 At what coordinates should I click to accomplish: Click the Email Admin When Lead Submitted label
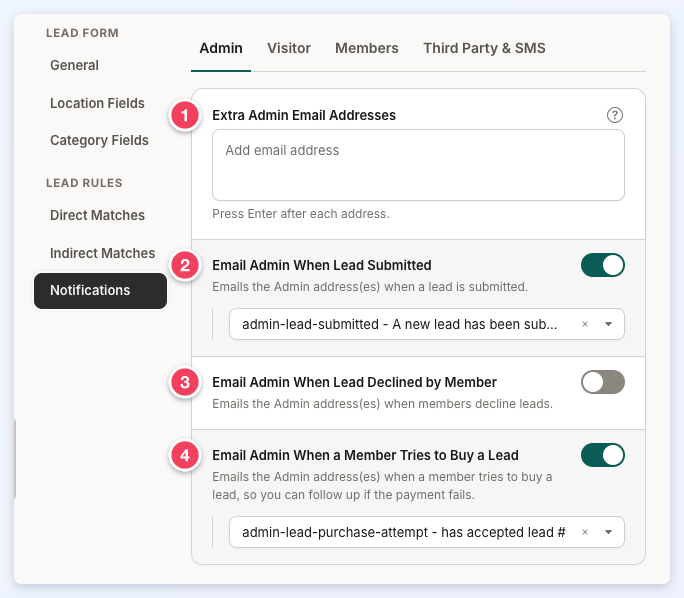tap(322, 265)
